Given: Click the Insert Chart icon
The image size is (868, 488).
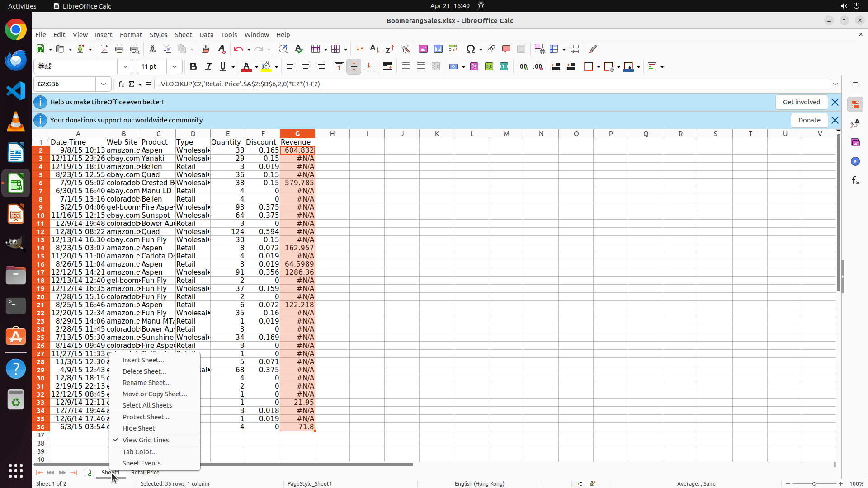Looking at the screenshot, I should 438,49.
